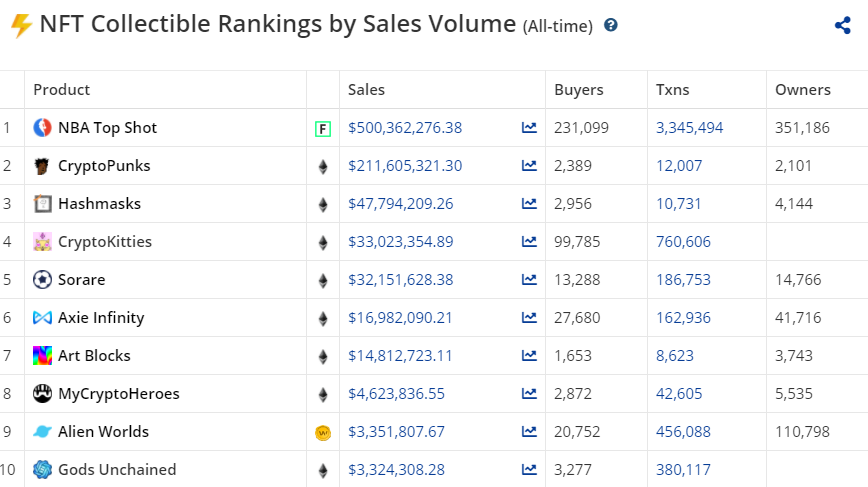The width and height of the screenshot is (868, 487).
Task: Open CryptoPunks sales chart icon
Action: click(529, 165)
